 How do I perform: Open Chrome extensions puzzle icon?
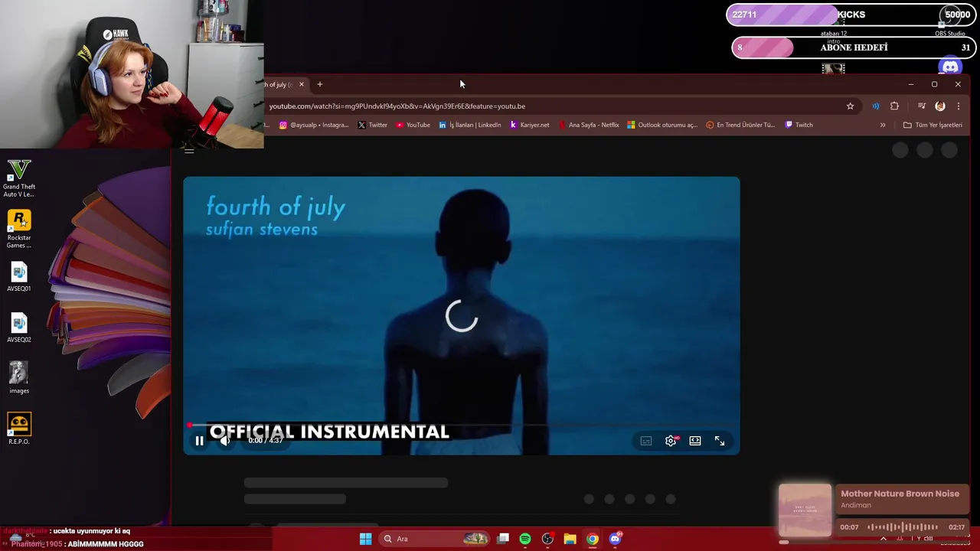(894, 106)
